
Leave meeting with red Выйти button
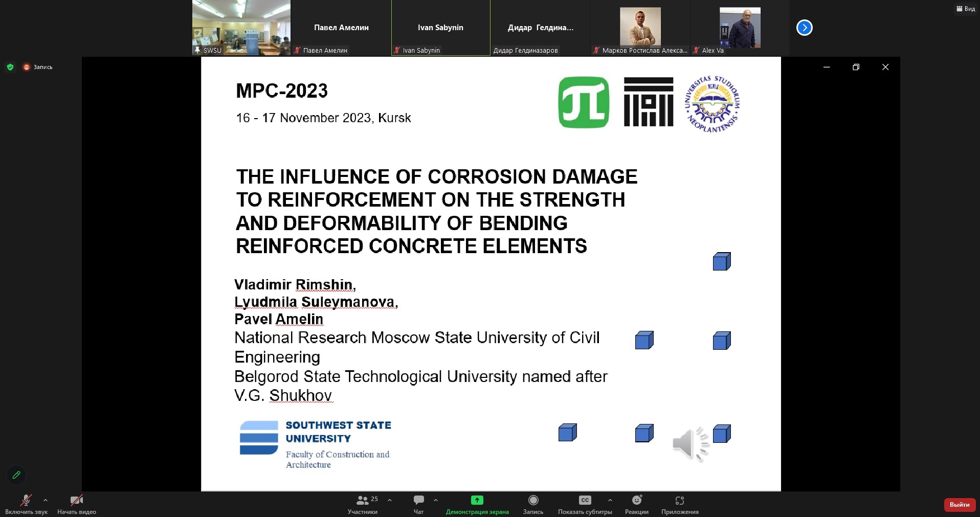tap(960, 505)
